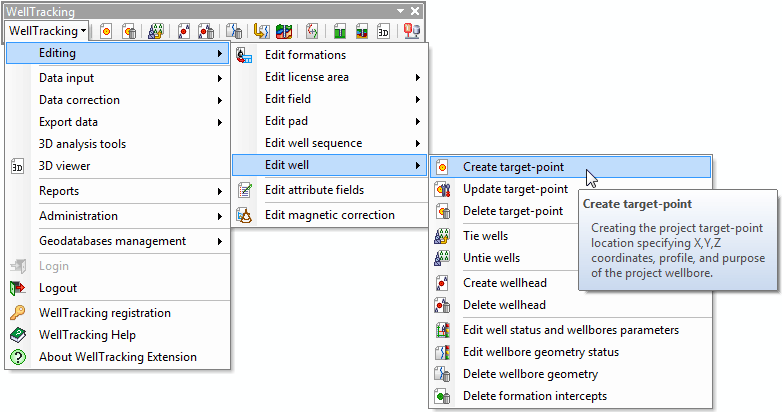782x412 pixels.
Task: Choose Delete wellhead in Edit well submenu
Action: pos(571,305)
